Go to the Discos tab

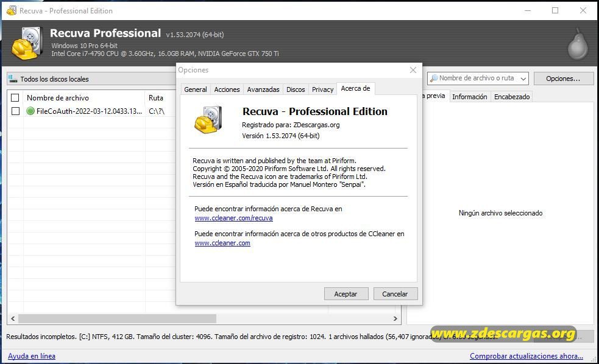point(296,89)
